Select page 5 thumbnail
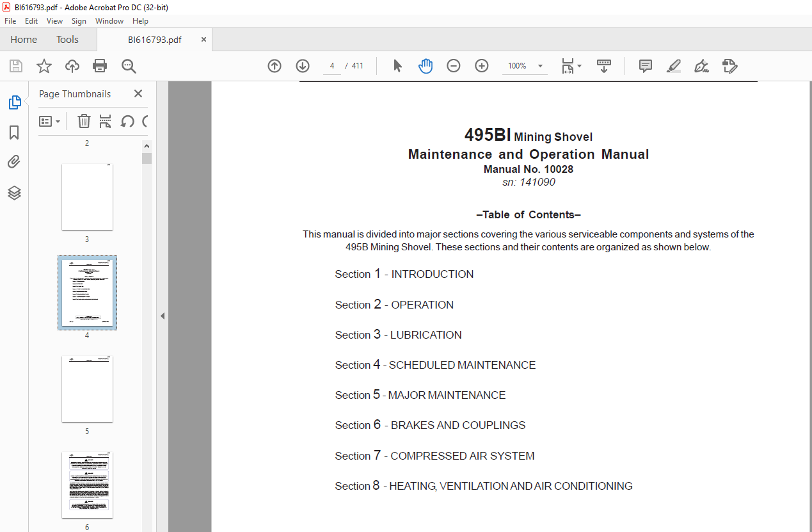 point(87,389)
